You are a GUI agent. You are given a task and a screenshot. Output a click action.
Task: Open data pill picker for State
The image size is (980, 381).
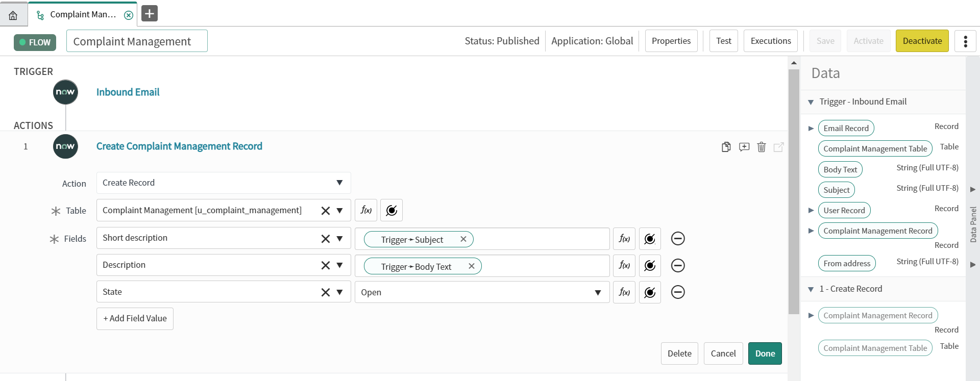tap(650, 292)
